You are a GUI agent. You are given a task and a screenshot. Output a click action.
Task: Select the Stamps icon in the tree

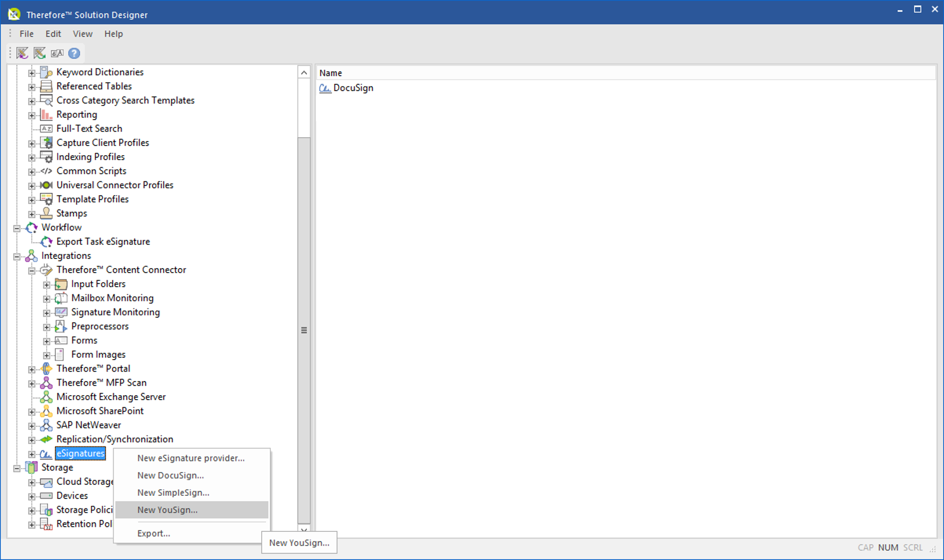pos(46,213)
